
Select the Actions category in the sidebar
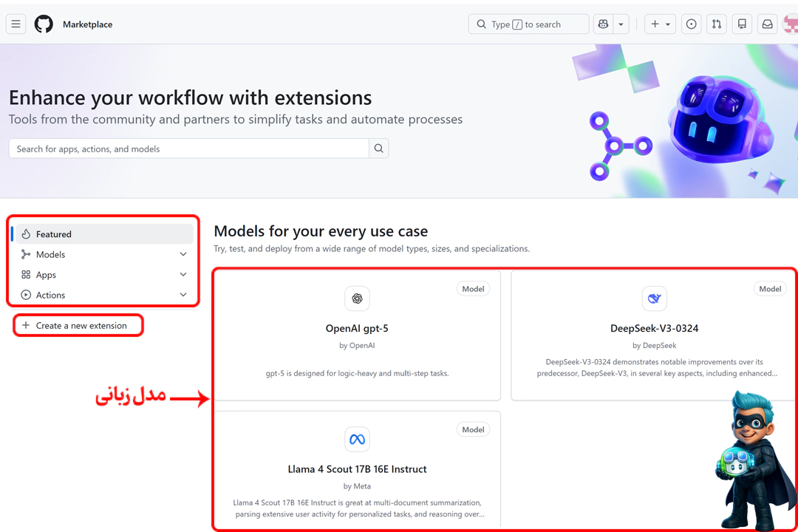pos(50,295)
